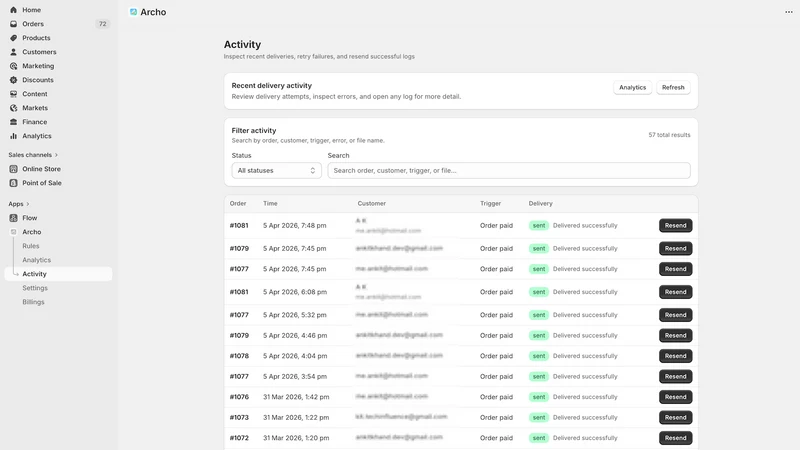Click the Products tag icon
The image size is (800, 450).
tap(13, 38)
